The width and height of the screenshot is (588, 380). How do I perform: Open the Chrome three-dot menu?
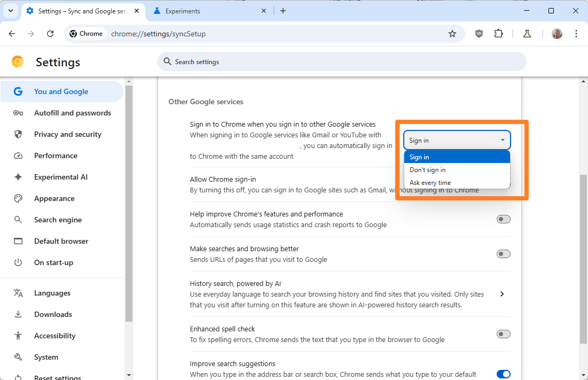[x=576, y=34]
